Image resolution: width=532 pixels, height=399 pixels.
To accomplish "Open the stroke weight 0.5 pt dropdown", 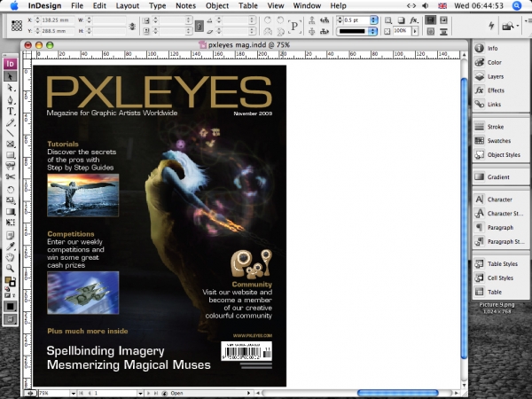I will [373, 20].
